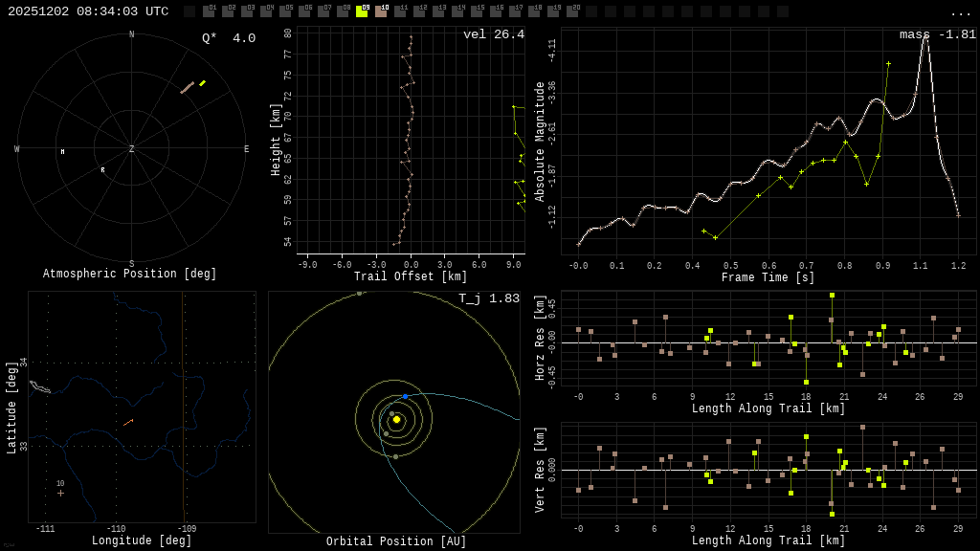Click the blue marker in Orbital Position plot
Viewport: 980px width, 551px height.
point(405,394)
